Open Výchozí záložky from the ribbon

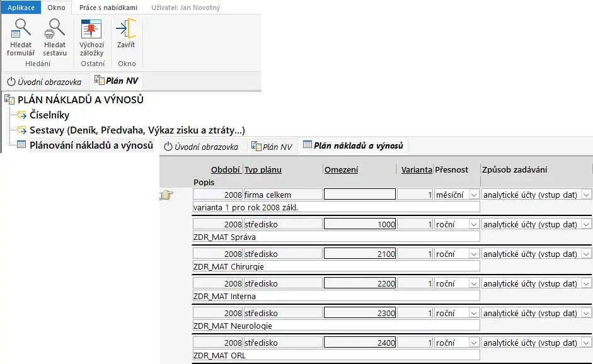pyautogui.click(x=91, y=29)
